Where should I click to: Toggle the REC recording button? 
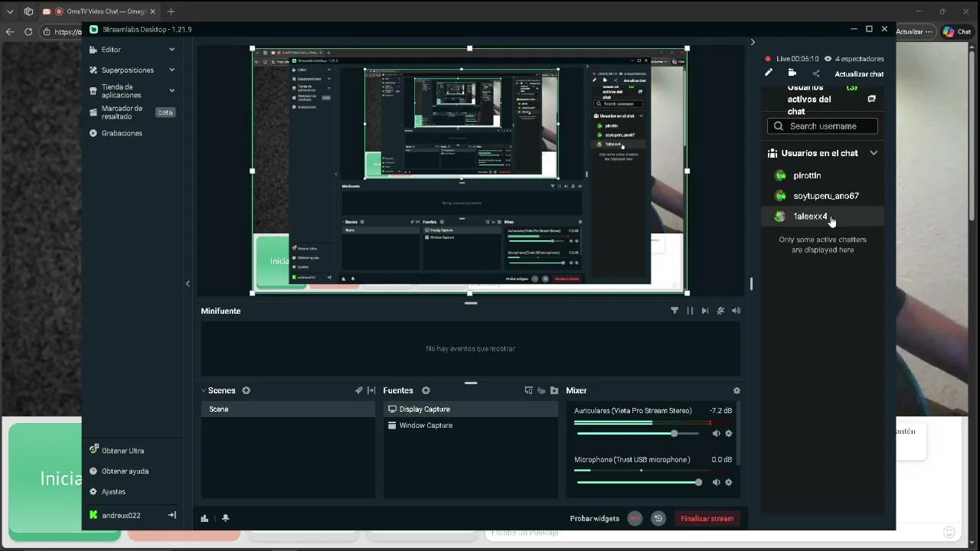(x=635, y=519)
